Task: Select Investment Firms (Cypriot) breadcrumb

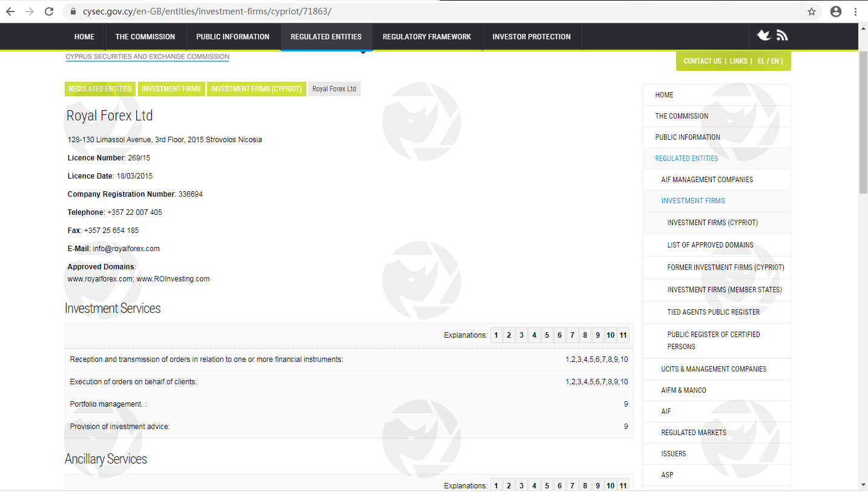Action: click(256, 89)
